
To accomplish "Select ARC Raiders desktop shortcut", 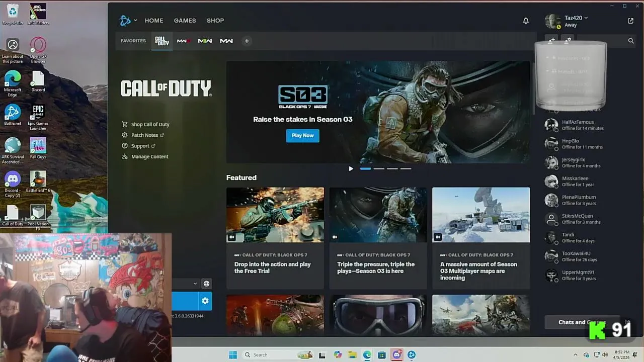I will (38, 14).
